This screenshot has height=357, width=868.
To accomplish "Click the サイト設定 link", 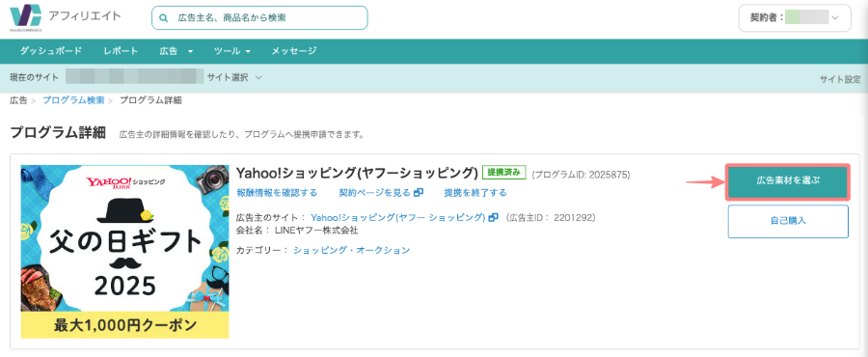I will coord(840,79).
